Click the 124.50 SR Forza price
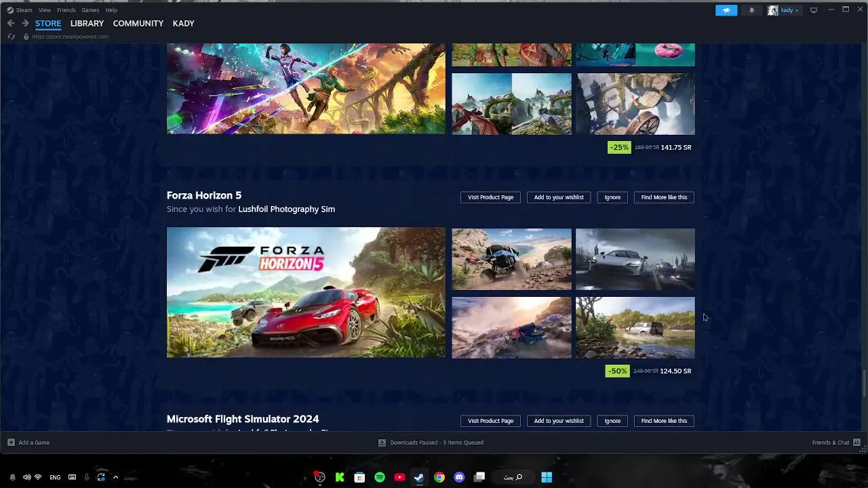Image resolution: width=868 pixels, height=488 pixels. coord(675,371)
